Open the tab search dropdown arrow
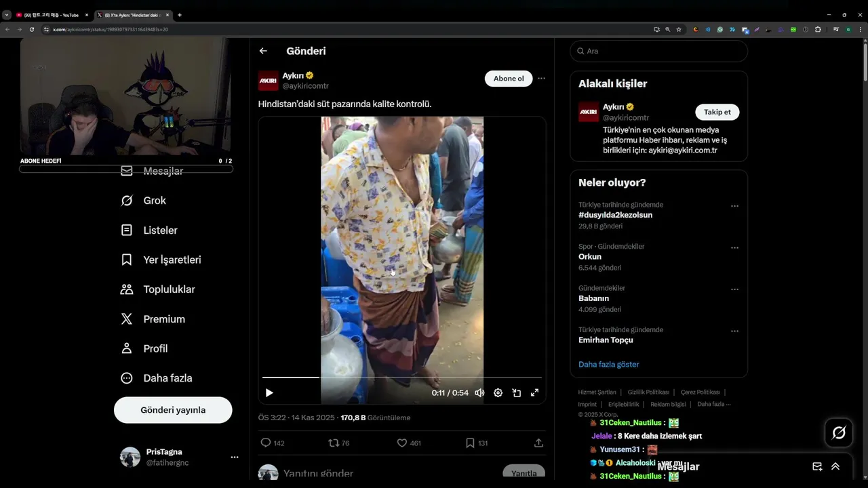 pyautogui.click(x=7, y=15)
